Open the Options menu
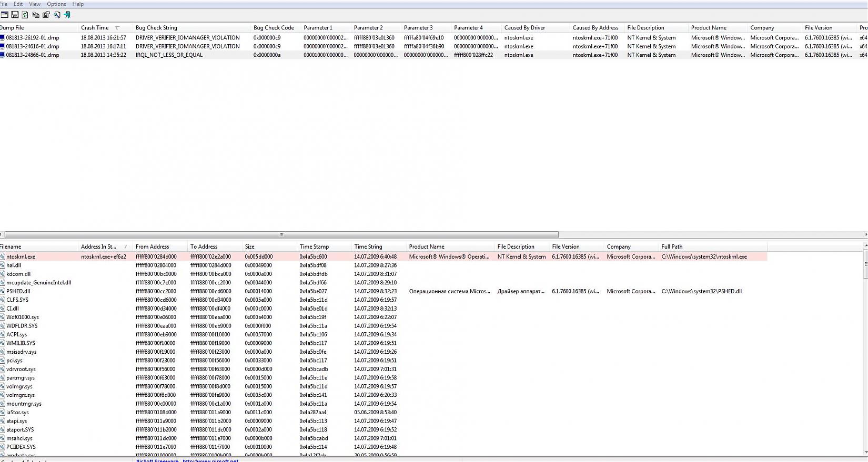Viewport: 868px width, 462px height. tap(56, 4)
